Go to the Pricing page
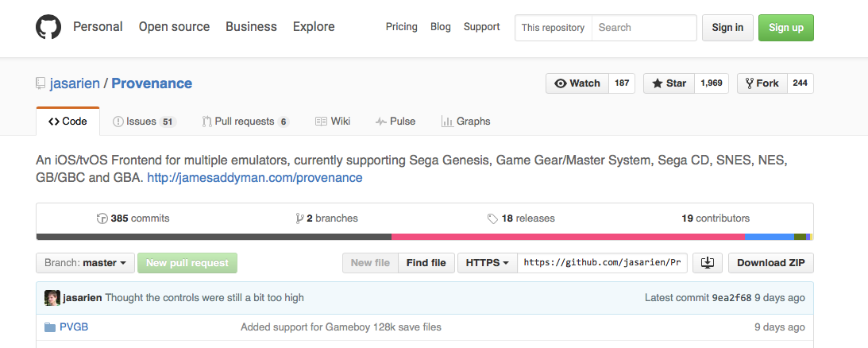The width and height of the screenshot is (868, 348). [401, 26]
